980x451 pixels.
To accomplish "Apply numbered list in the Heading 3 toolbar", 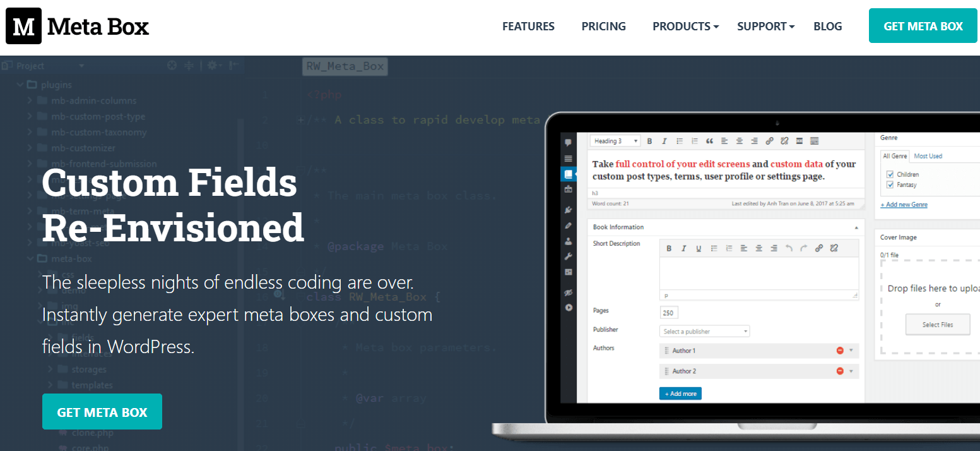I will 695,141.
